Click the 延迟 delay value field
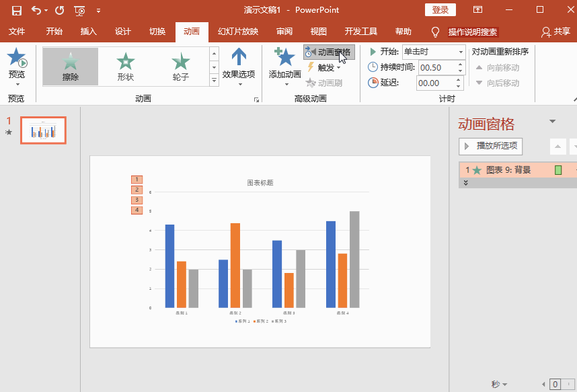Screen dimensions: 577x392 (435, 83)
